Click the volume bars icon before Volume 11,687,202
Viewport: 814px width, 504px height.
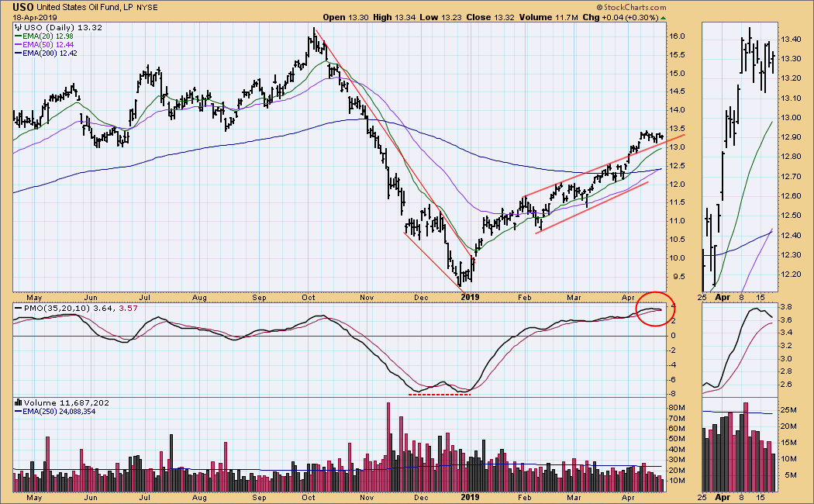[18, 402]
